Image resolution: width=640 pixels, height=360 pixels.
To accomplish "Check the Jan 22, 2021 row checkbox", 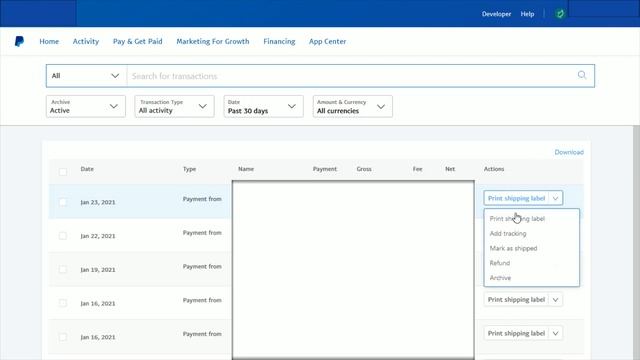I will click(63, 236).
